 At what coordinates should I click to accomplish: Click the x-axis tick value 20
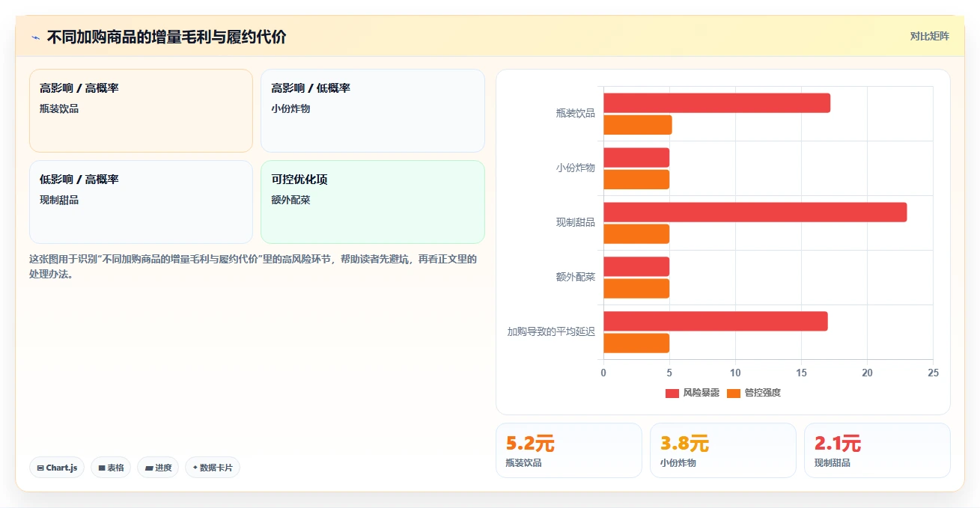coord(867,373)
